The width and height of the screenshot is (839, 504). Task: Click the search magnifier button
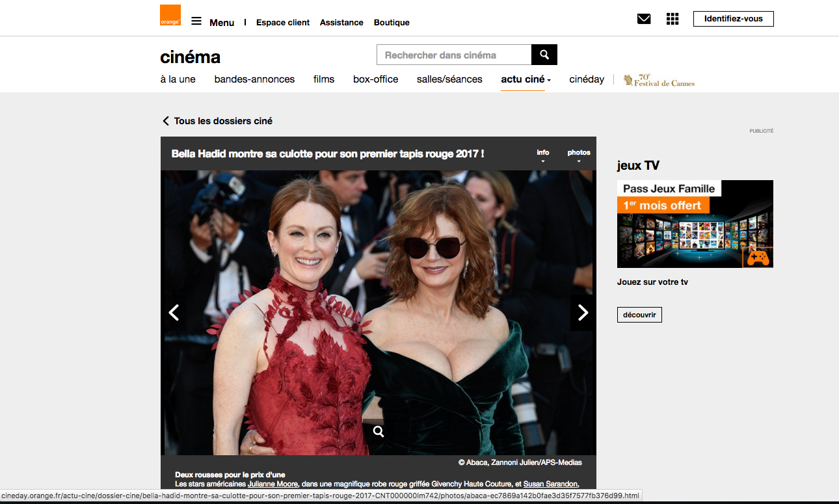(544, 55)
